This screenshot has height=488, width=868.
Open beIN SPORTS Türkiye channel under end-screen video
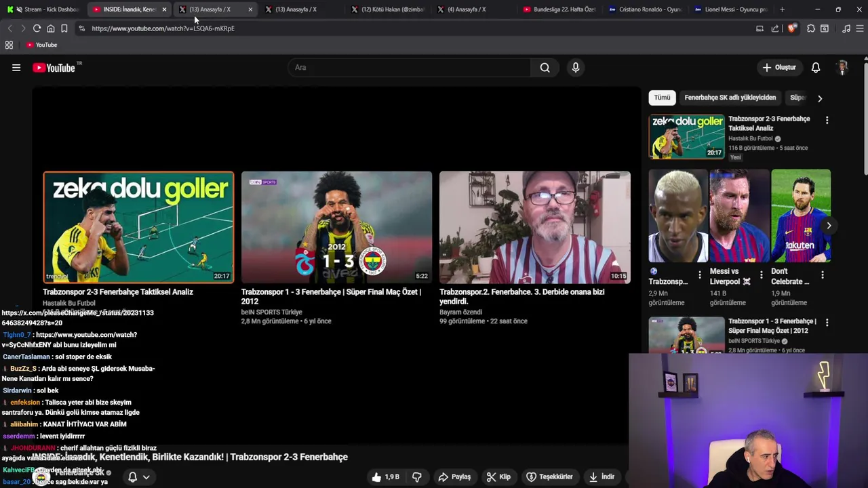click(271, 312)
